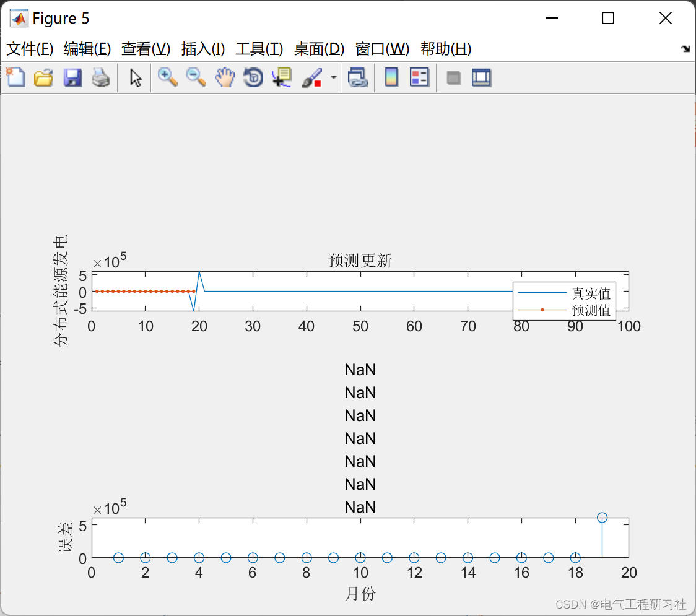Screen dimensions: 696x616
Task: Dock the figure using the corner arrow
Action: pyautogui.click(x=685, y=49)
